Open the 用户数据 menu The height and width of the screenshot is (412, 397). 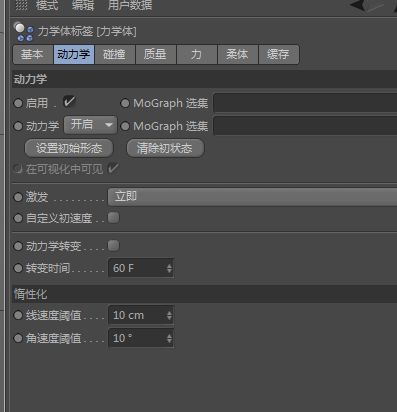tap(130, 5)
